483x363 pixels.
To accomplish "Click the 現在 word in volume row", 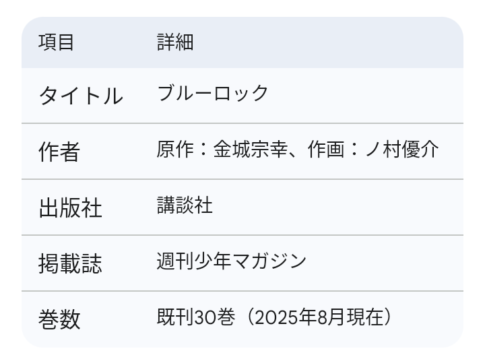I will 365,317.
